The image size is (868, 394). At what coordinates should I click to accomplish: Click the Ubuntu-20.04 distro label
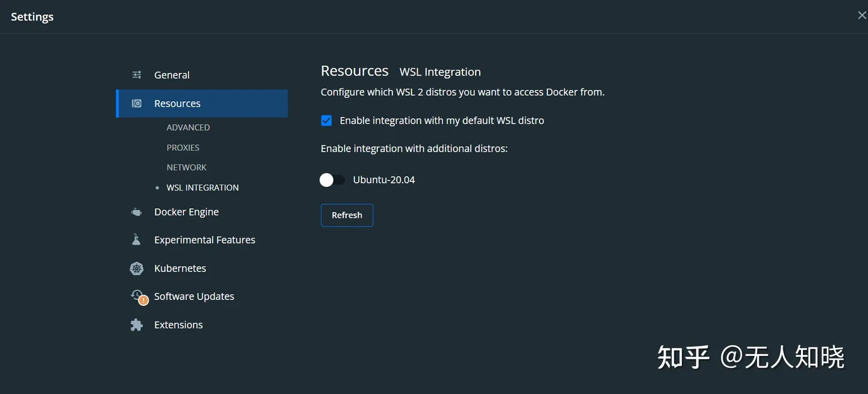[384, 180]
